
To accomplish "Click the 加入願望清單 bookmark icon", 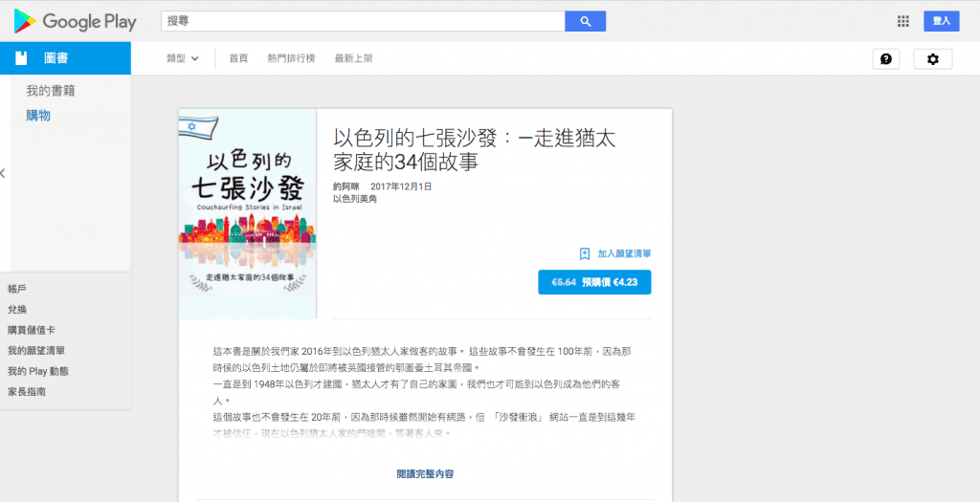I will pyautogui.click(x=585, y=253).
